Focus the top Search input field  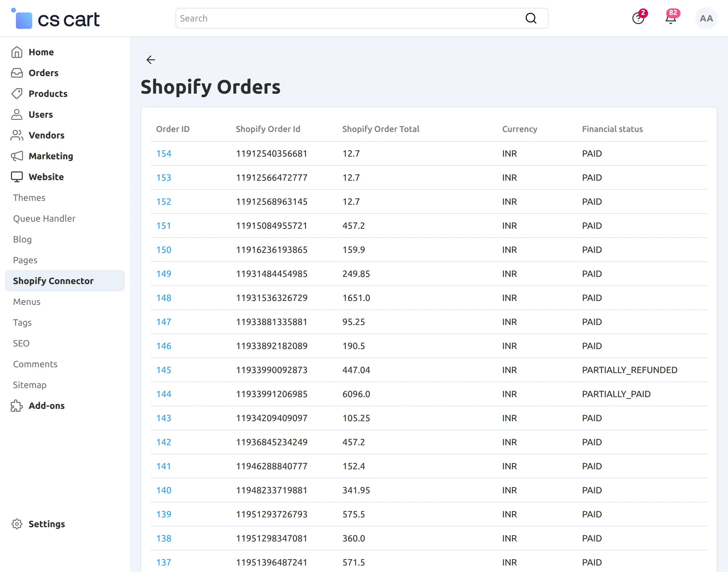click(x=348, y=19)
